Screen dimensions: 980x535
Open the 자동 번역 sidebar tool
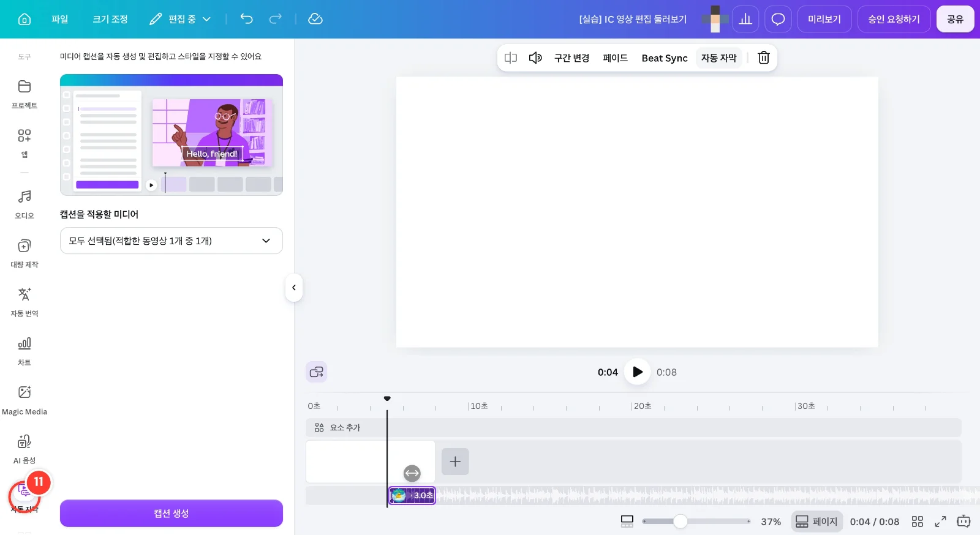coord(24,302)
